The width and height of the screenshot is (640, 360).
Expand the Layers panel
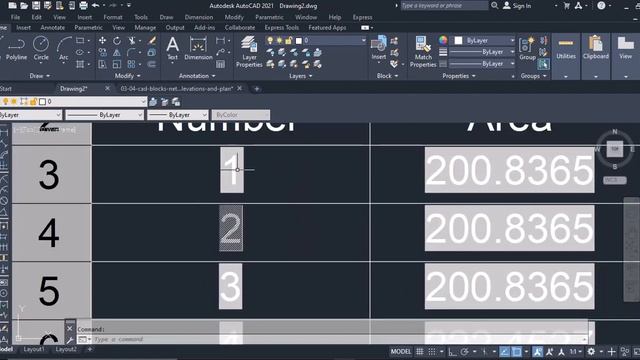[300, 76]
